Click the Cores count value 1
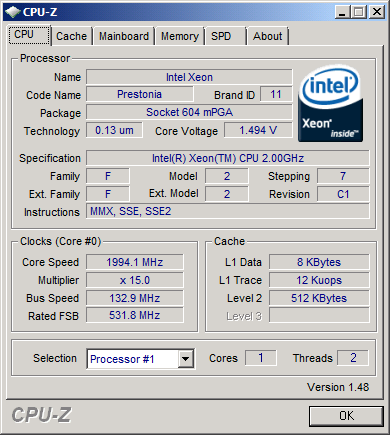 261,358
